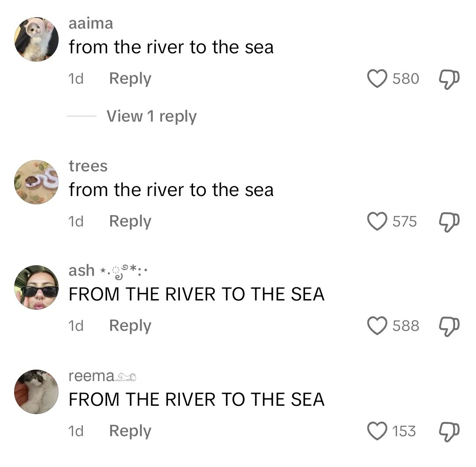Like aaima's comment with the heart icon

tap(377, 78)
